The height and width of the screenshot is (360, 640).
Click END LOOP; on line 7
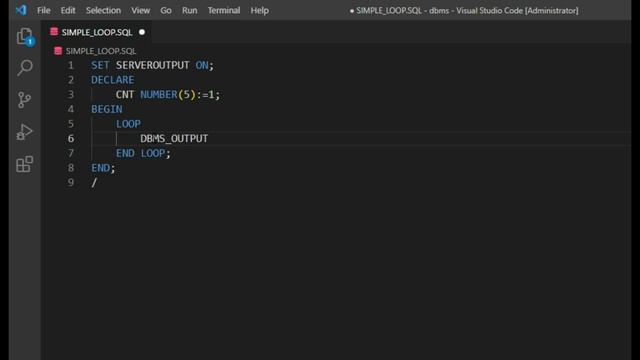pos(143,153)
